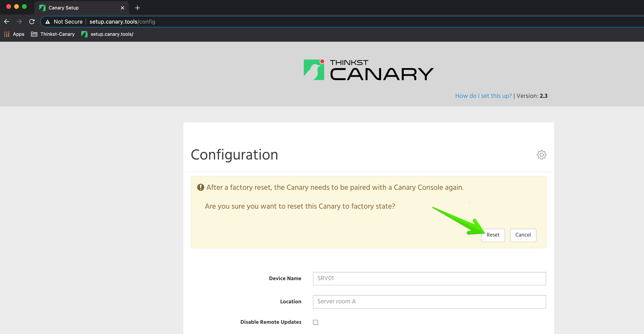Open the 'How do I set this up?' link
The height and width of the screenshot is (334, 644).
point(484,96)
